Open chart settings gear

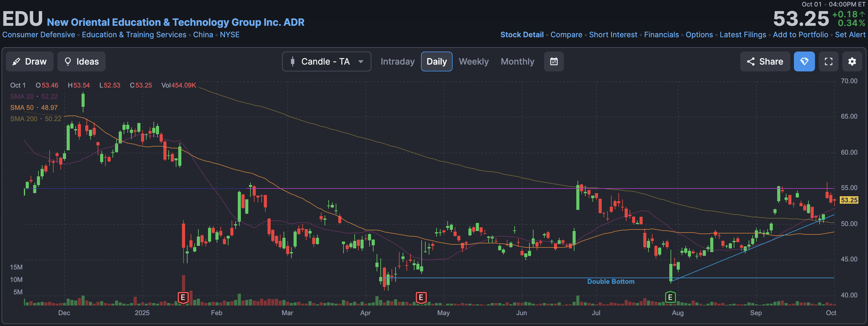852,61
